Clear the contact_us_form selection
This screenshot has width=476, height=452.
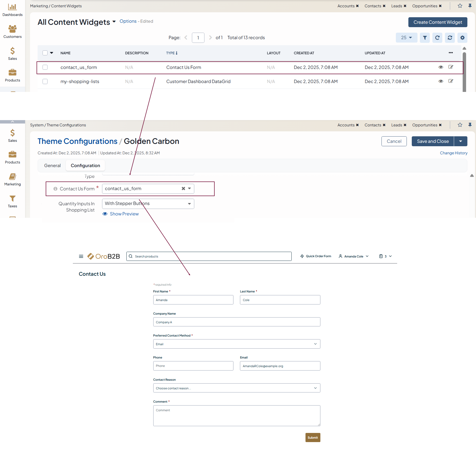tap(183, 189)
